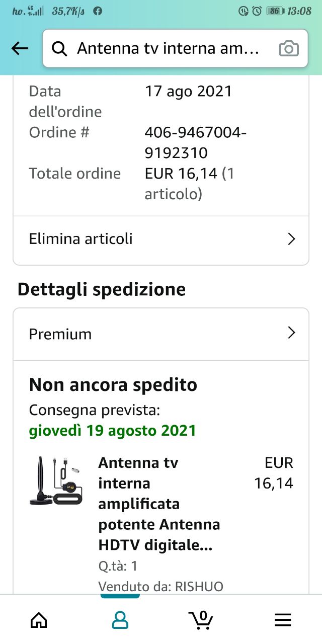
Task: Tap search field with Antenna tv text
Action: [168, 49]
